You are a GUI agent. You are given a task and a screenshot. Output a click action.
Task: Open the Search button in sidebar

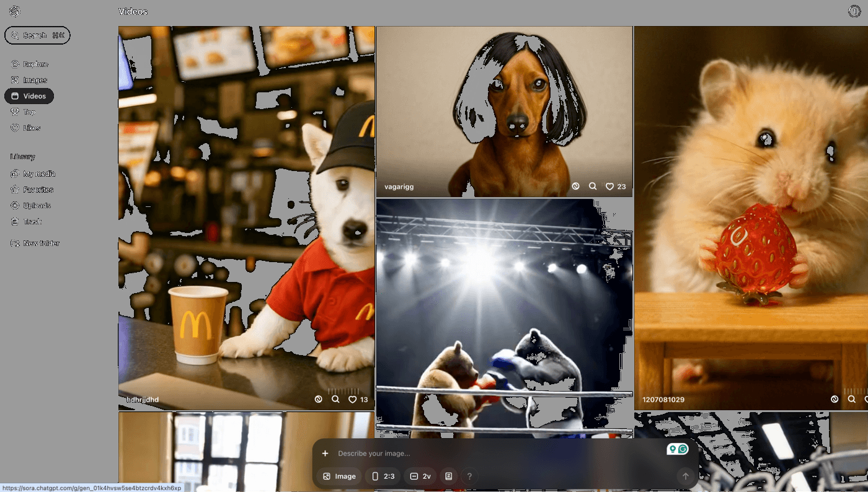(37, 36)
